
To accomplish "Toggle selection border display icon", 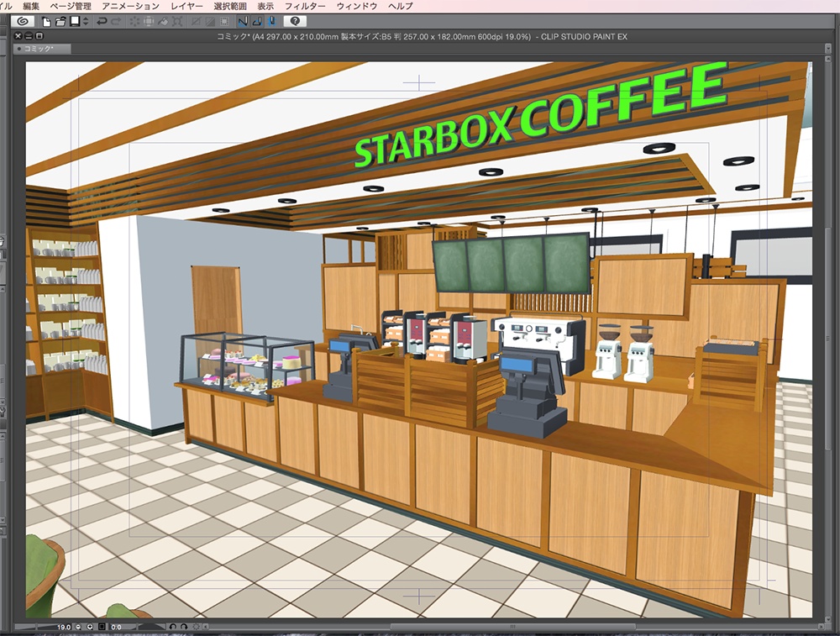I will click(224, 22).
